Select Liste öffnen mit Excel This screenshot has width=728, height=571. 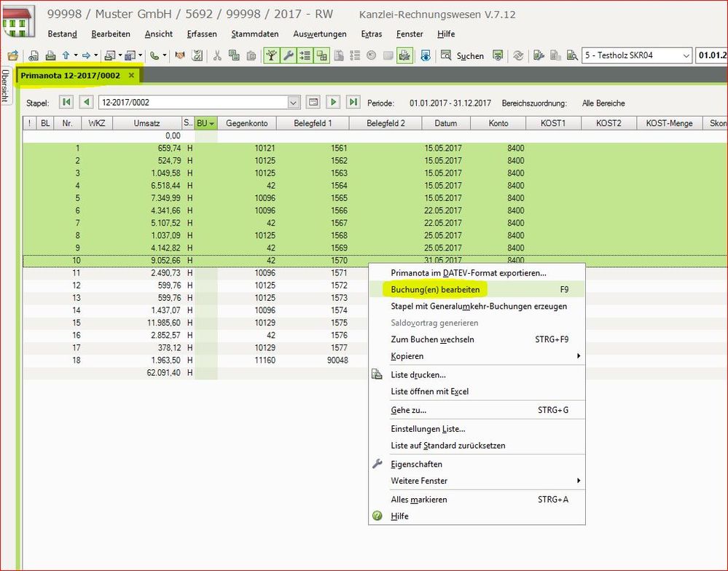point(429,391)
